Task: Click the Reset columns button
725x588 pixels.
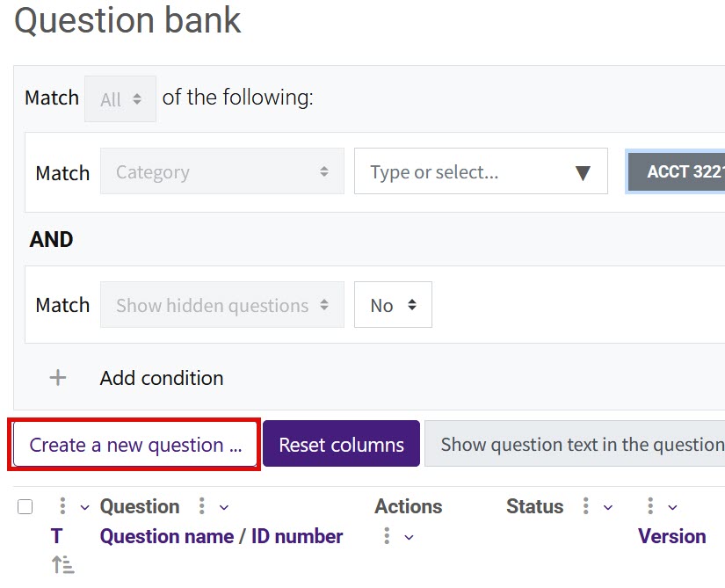Action: point(341,444)
